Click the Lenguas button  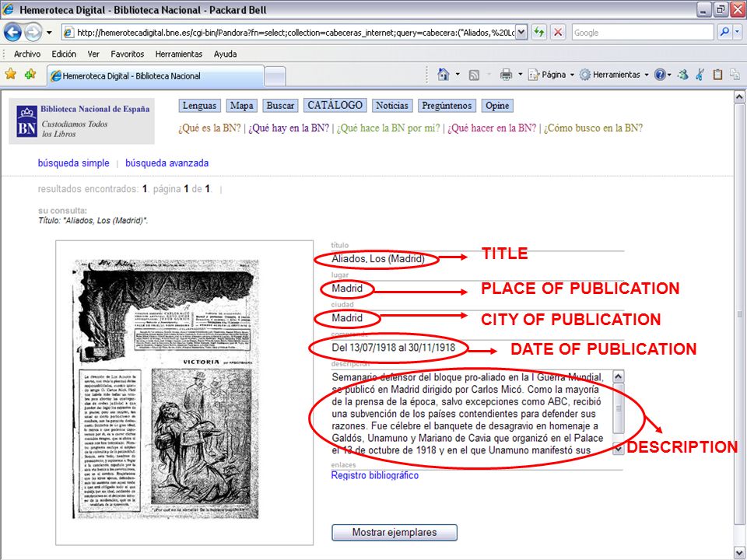(200, 106)
